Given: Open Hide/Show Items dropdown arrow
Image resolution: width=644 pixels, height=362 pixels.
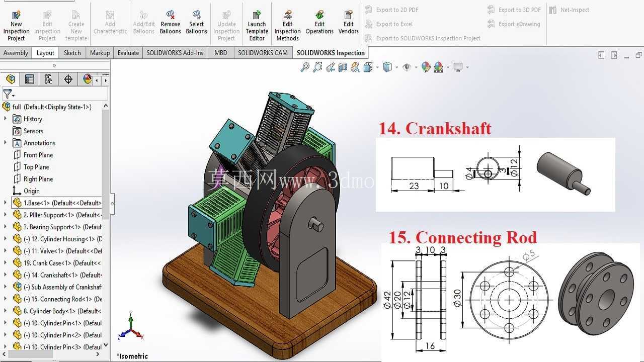Looking at the screenshot, I should 416,67.
